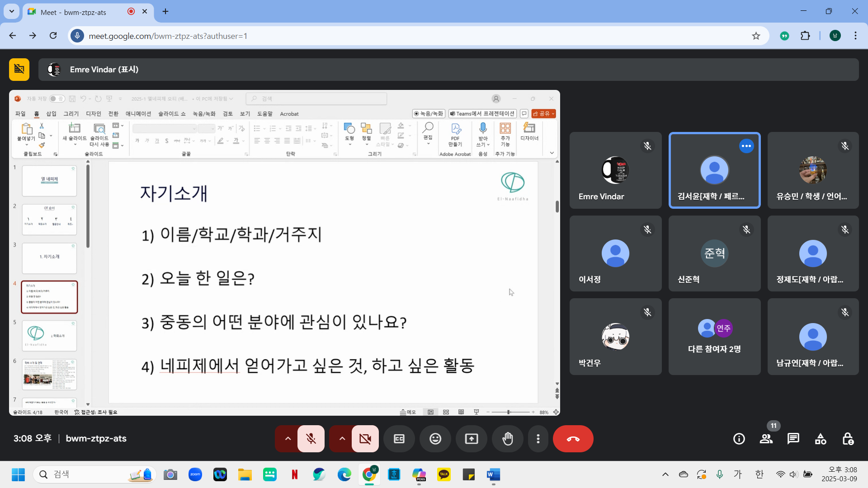The image size is (868, 488).
Task: Open Chrome three-dot menu
Action: [855, 36]
